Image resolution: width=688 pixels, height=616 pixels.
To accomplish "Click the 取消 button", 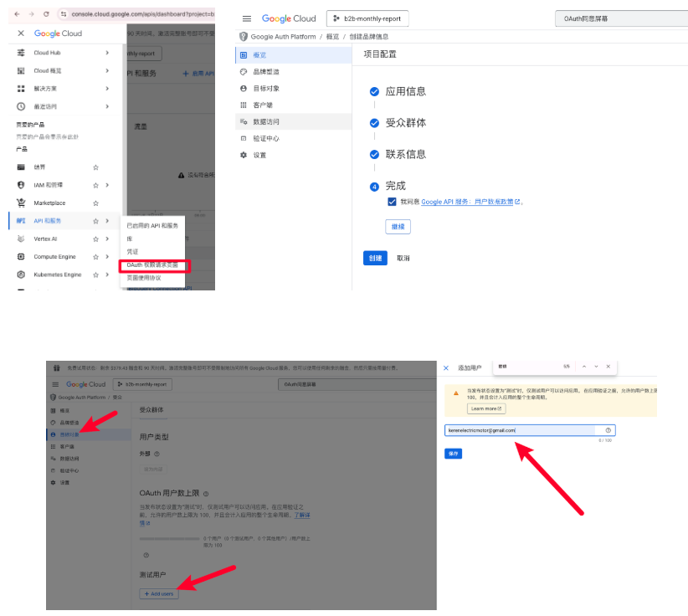I will click(x=403, y=258).
